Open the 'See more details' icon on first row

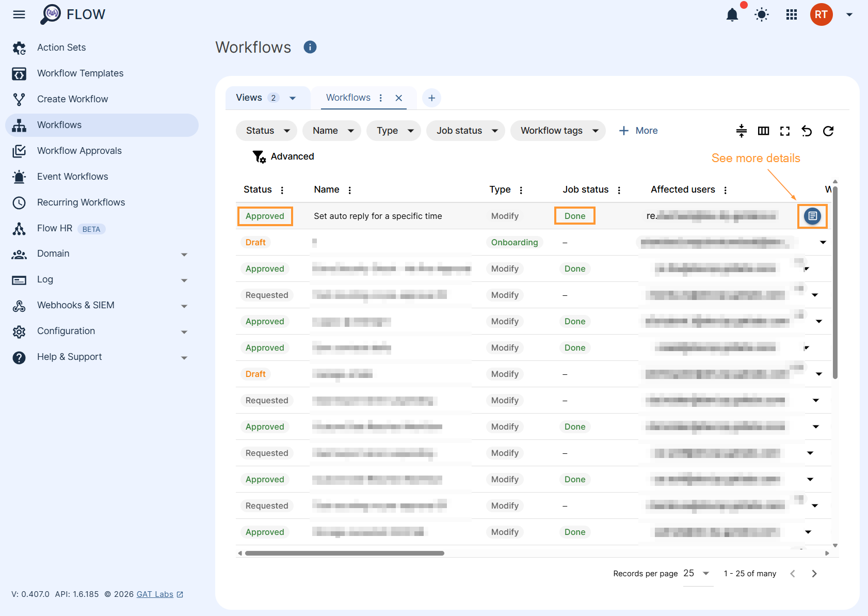[812, 216]
